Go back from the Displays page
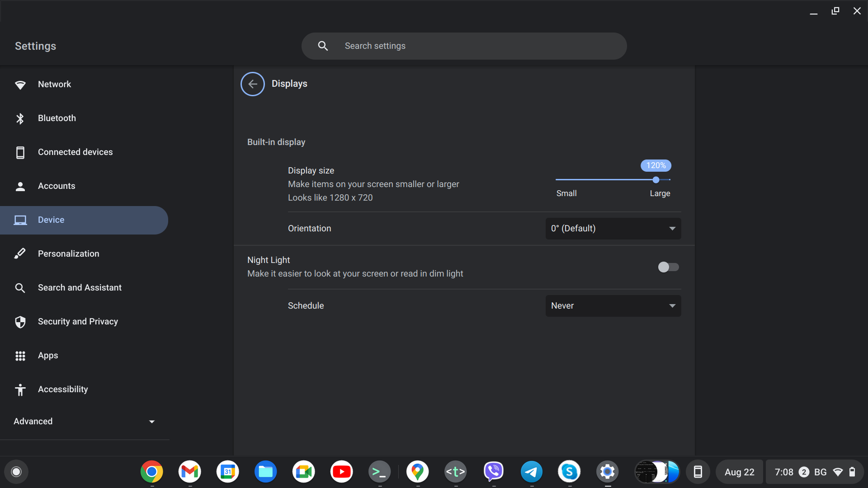 tap(252, 84)
